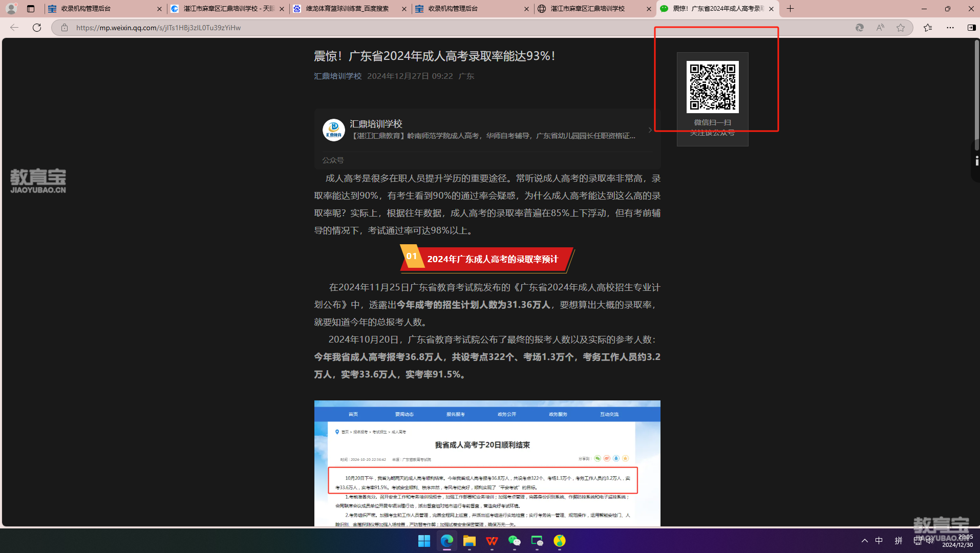
Task: Close the 维龙体育篮球训练营 tab
Action: point(404,9)
